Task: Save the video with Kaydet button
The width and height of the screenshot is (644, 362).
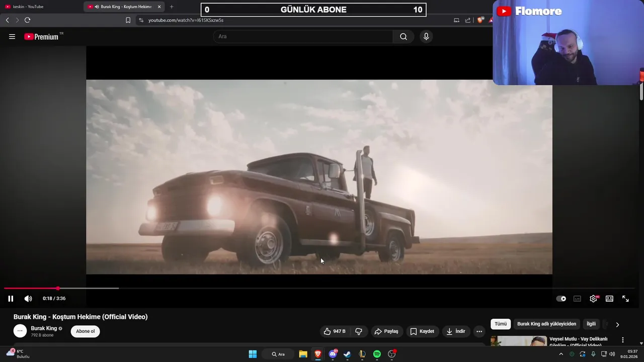Action: [x=422, y=331]
